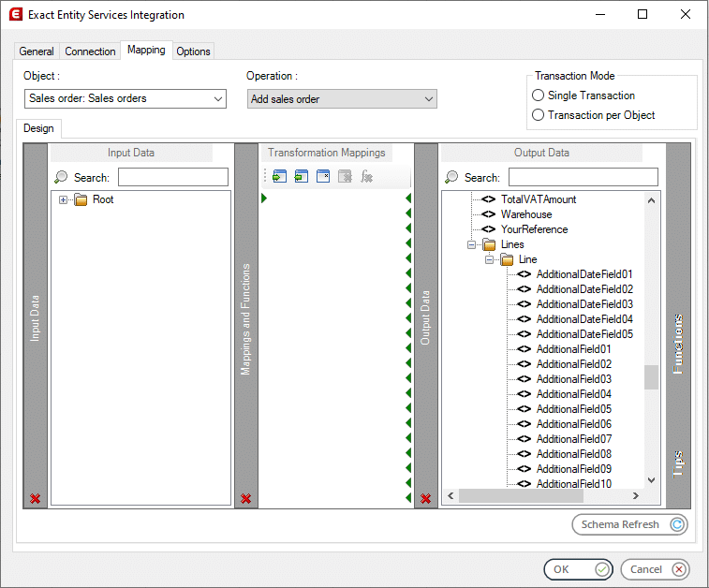Click the Lines folder icon in output tree
The height and width of the screenshot is (588, 709).
pos(489,244)
